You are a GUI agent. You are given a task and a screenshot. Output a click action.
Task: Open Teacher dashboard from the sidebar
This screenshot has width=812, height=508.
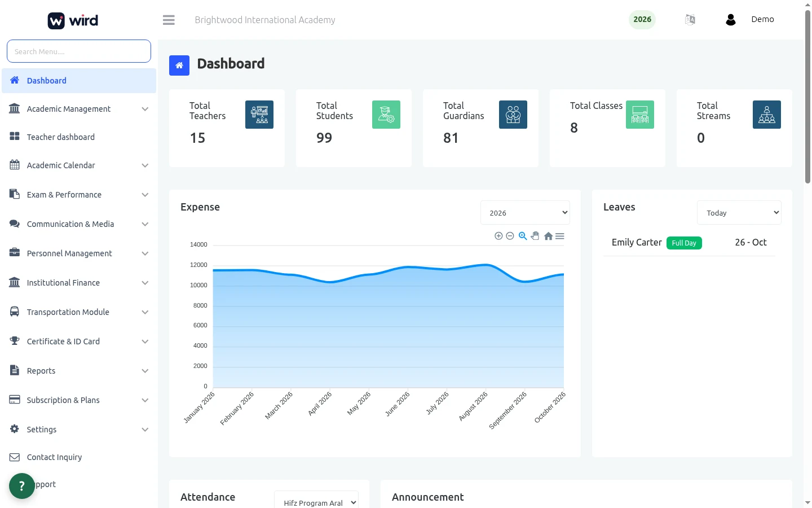point(79,137)
